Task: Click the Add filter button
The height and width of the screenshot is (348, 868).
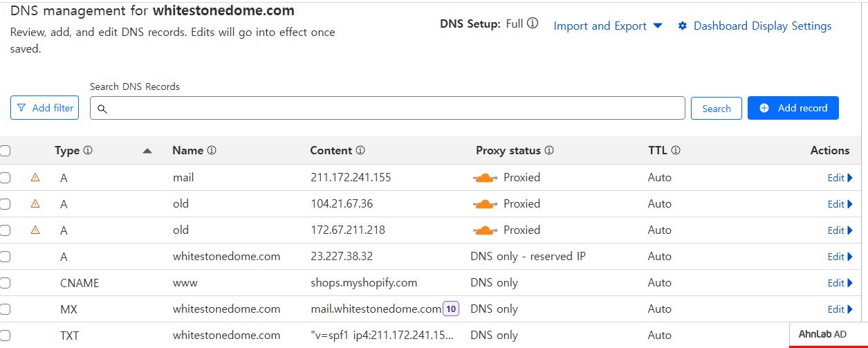Action: tap(45, 108)
